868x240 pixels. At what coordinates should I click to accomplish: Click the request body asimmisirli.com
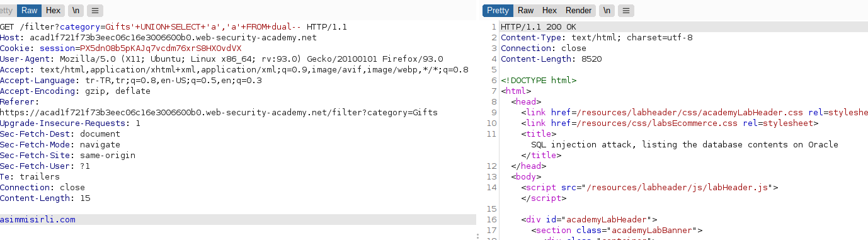coord(38,219)
